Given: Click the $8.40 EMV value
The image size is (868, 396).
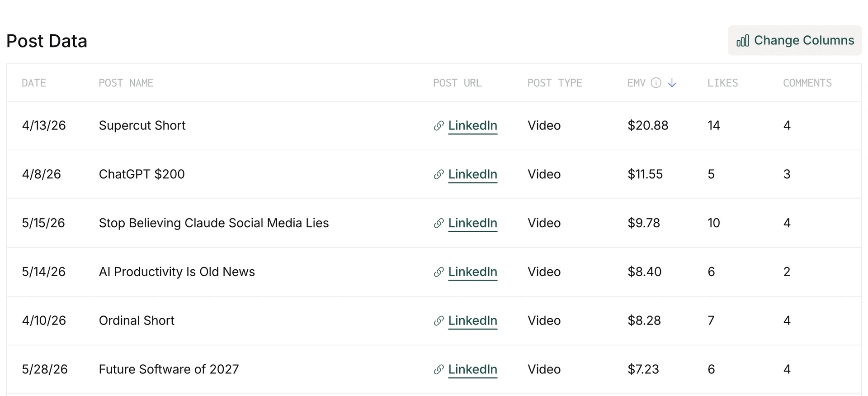Looking at the screenshot, I should 644,272.
